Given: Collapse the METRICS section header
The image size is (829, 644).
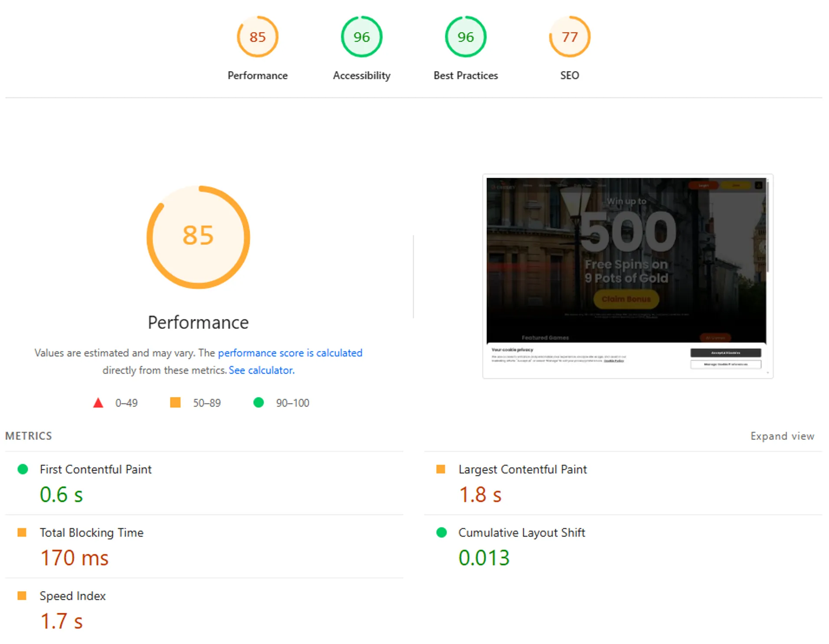Looking at the screenshot, I should 28,436.
